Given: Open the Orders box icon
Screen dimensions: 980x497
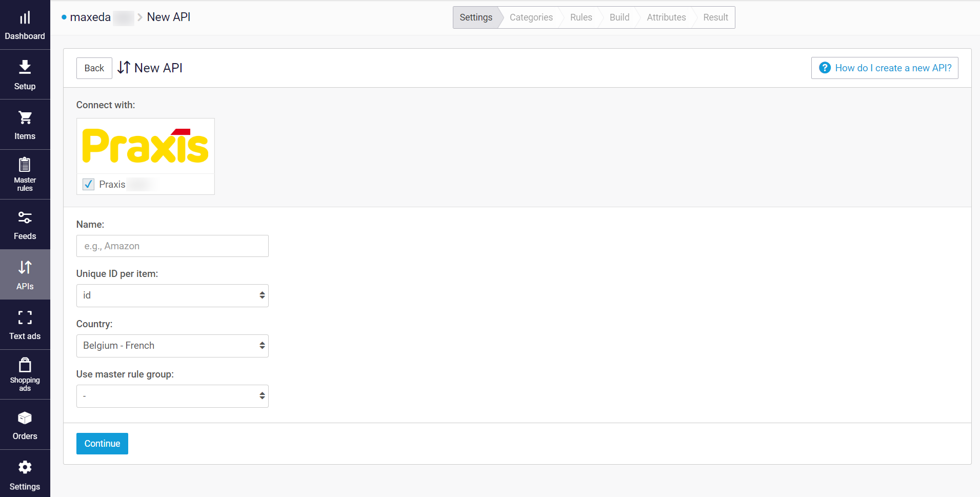Looking at the screenshot, I should click(x=25, y=418).
